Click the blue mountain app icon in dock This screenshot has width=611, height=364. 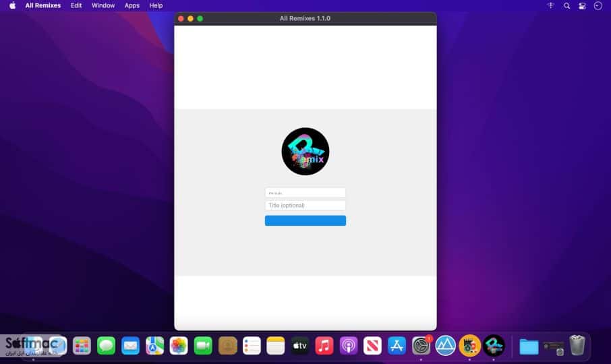point(445,346)
